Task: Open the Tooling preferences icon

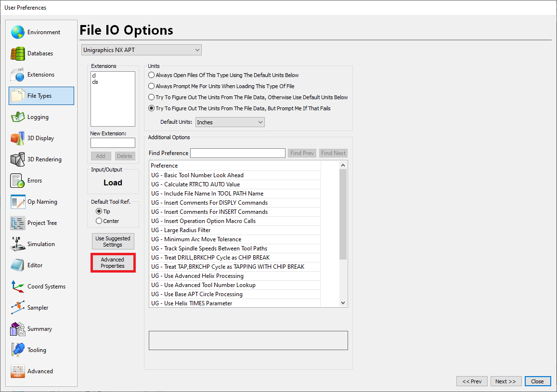Action: pyautogui.click(x=17, y=350)
